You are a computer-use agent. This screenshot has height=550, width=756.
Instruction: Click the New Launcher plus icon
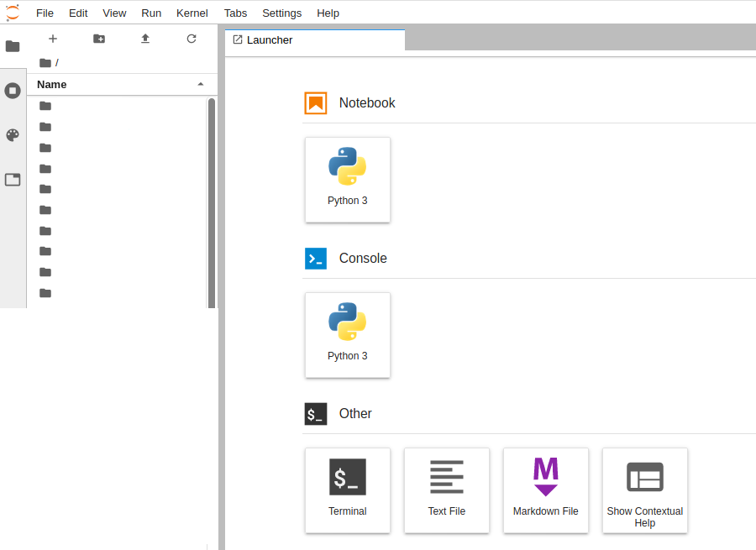pyautogui.click(x=53, y=39)
